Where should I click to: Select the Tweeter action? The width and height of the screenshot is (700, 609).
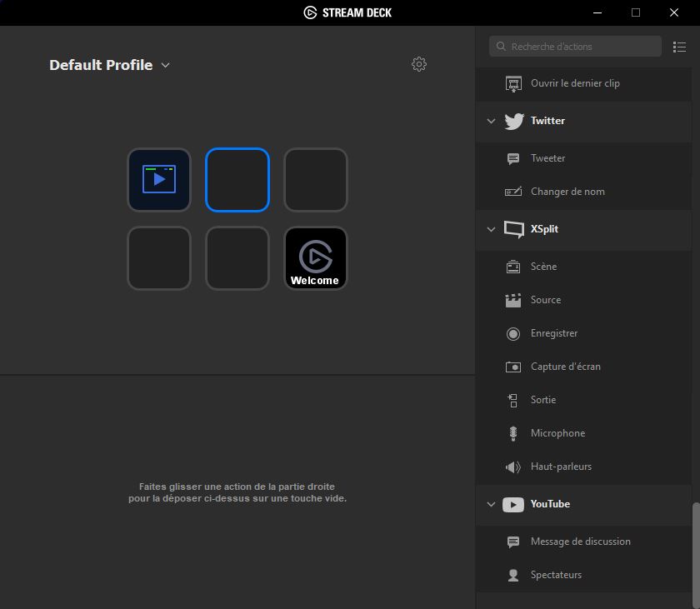pyautogui.click(x=584, y=158)
